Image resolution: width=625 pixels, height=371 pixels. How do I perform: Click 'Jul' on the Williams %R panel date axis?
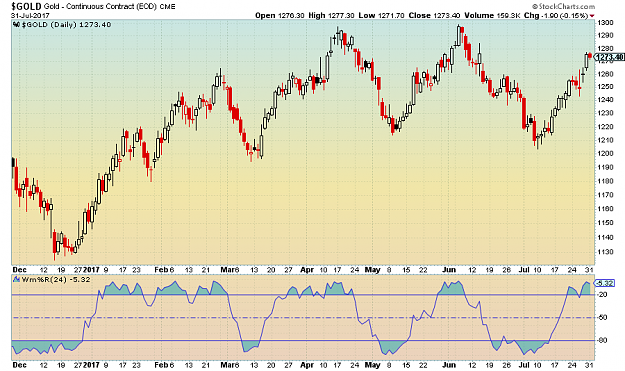tap(524, 365)
